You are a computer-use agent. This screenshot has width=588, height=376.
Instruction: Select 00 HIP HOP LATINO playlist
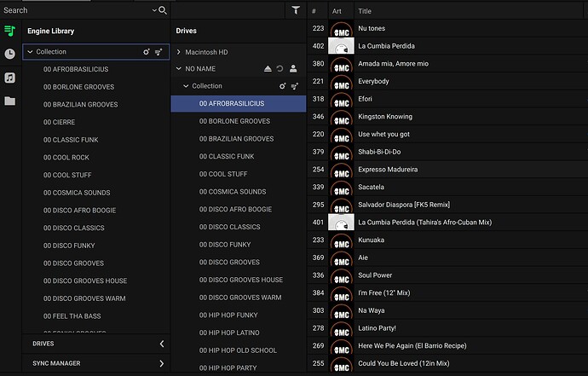click(229, 333)
